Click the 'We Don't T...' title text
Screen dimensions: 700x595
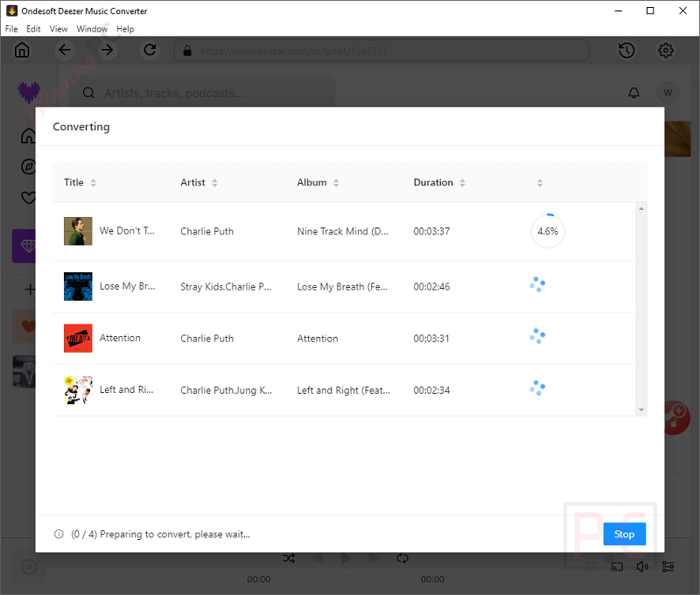tap(127, 231)
